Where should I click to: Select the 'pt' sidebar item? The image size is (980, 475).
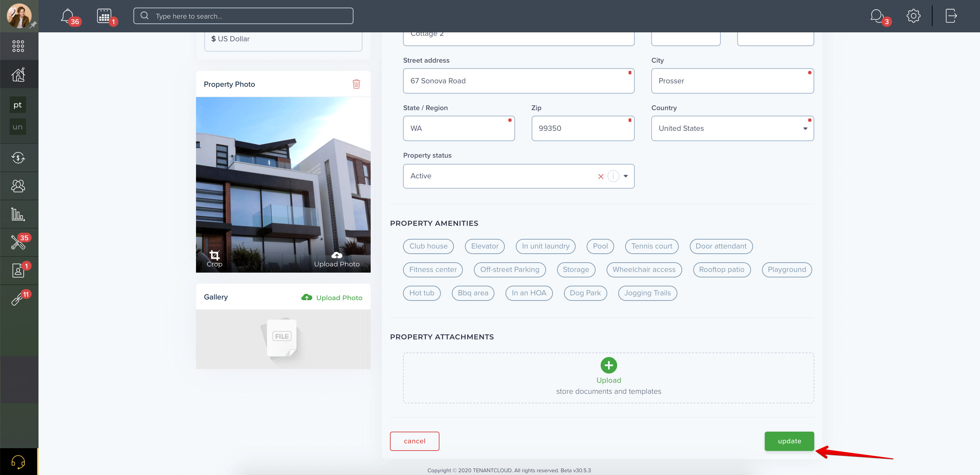tap(18, 105)
